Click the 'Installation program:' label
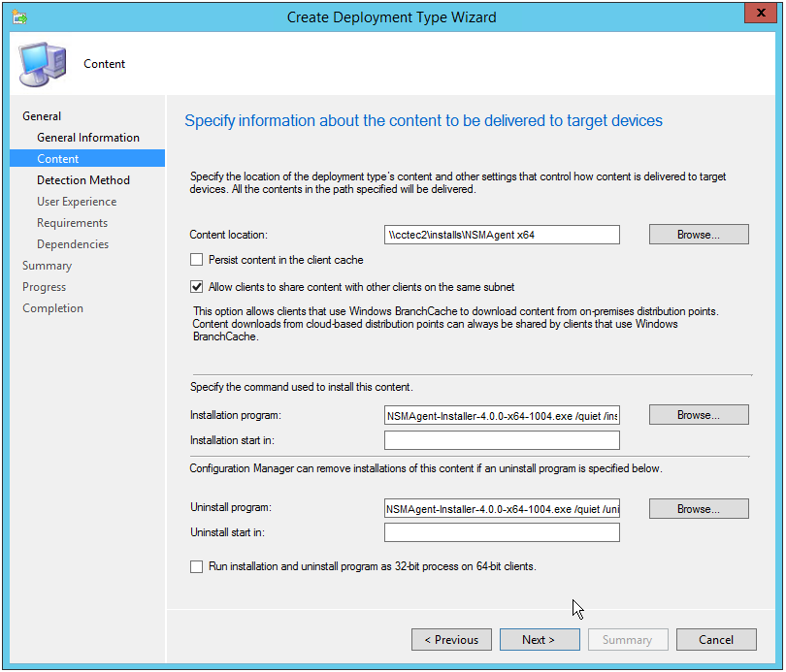Viewport: 786px width, 672px height. pos(236,415)
